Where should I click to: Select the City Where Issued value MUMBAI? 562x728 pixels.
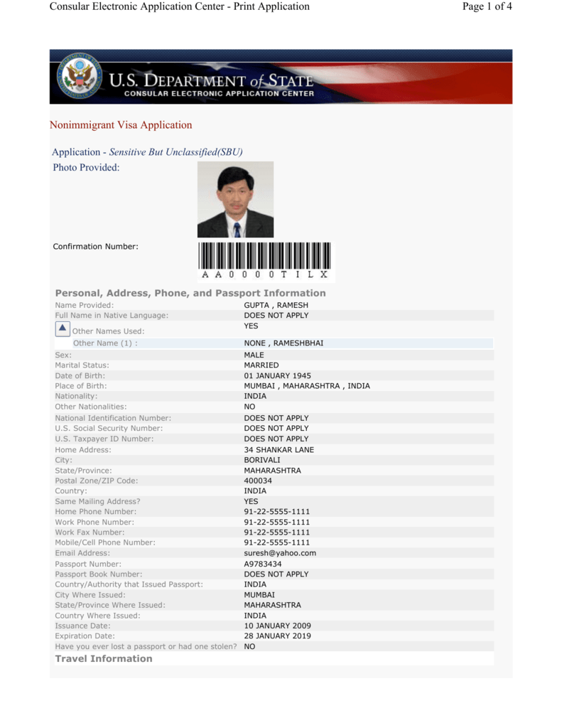tap(259, 595)
